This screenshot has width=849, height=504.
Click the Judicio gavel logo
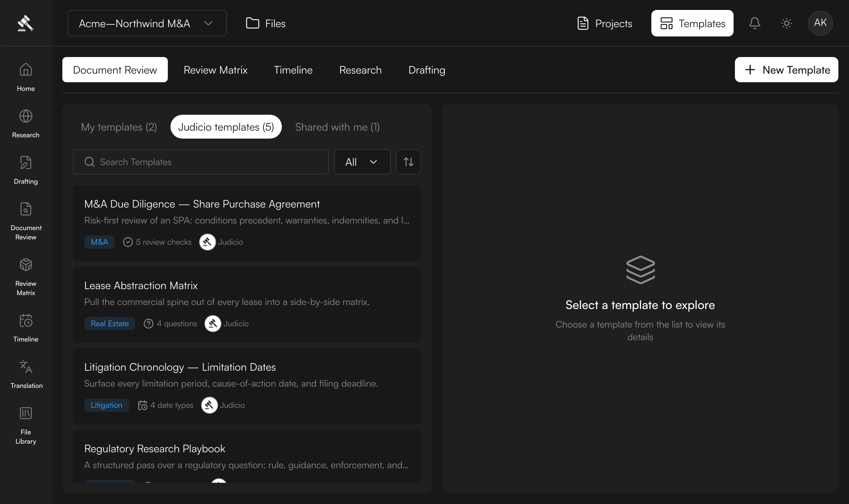coord(26,23)
